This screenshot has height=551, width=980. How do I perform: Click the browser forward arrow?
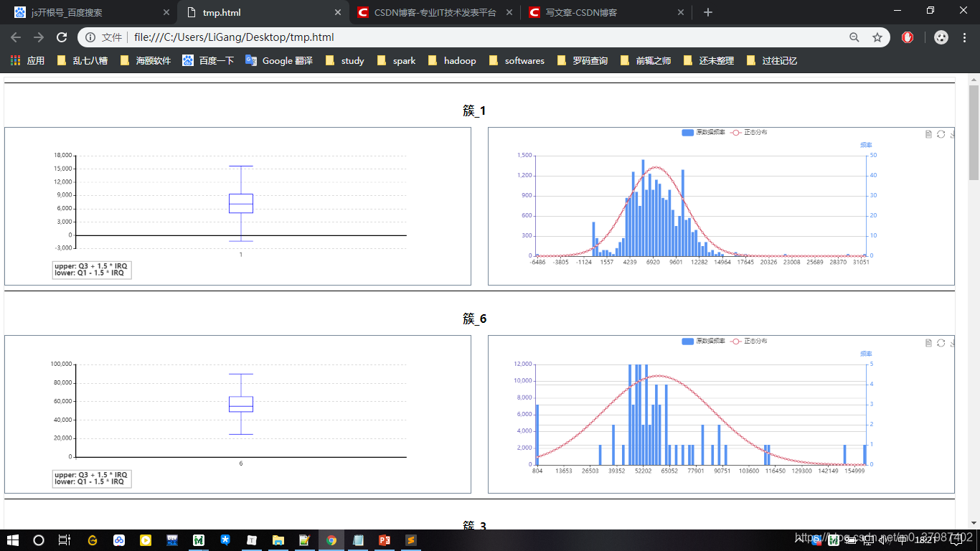pyautogui.click(x=39, y=37)
